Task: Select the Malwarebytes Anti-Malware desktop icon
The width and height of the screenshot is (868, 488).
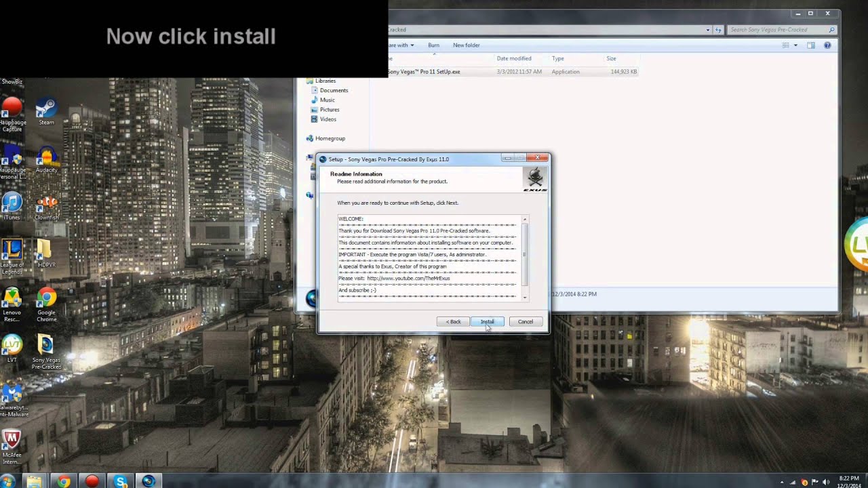Action: [14, 400]
